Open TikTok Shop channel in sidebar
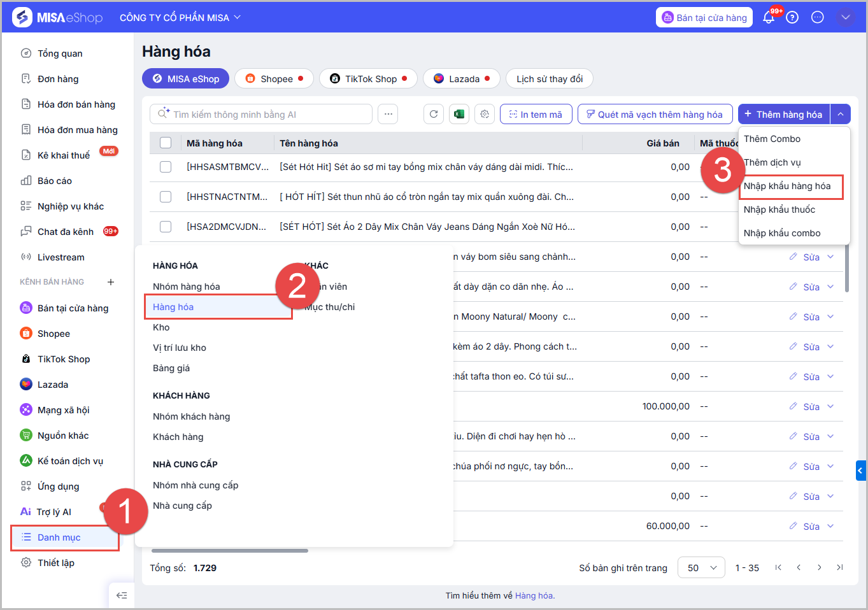868x610 pixels. click(x=64, y=359)
